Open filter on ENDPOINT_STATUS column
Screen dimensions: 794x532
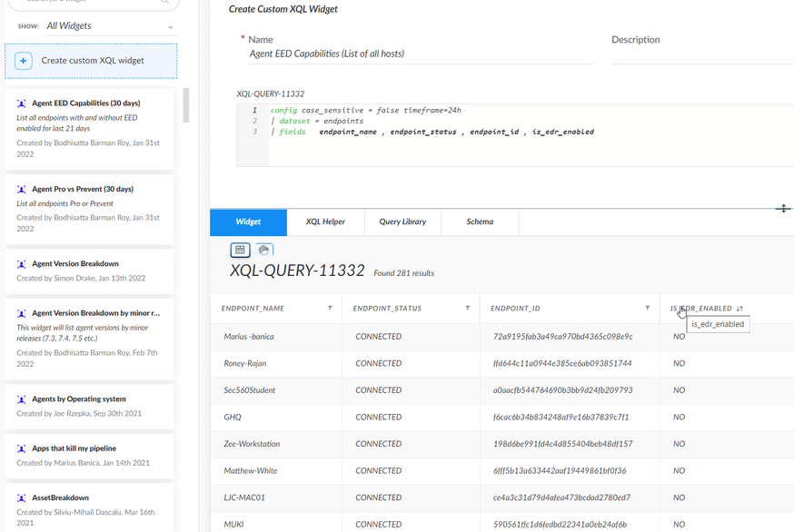pyautogui.click(x=468, y=309)
